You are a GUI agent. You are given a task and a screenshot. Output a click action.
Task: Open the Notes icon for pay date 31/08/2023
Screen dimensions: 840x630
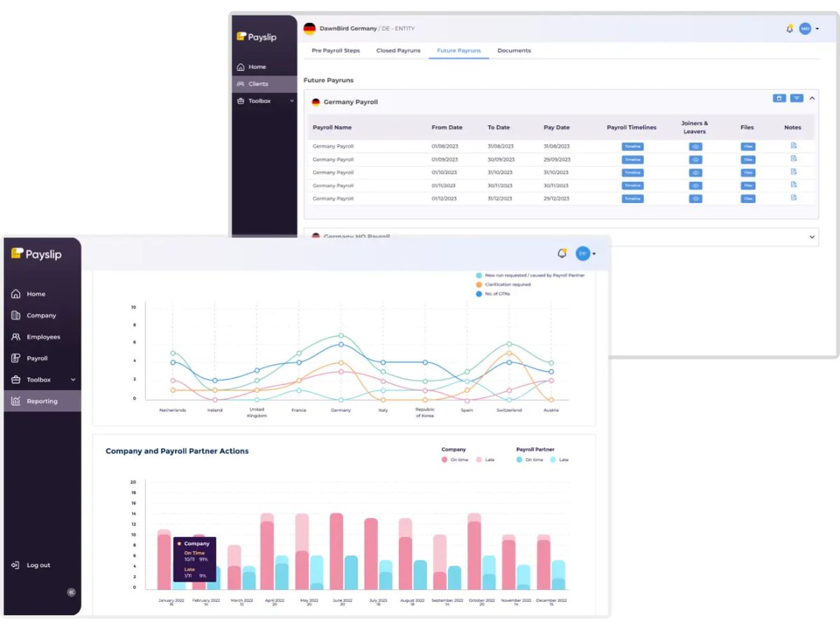[794, 146]
